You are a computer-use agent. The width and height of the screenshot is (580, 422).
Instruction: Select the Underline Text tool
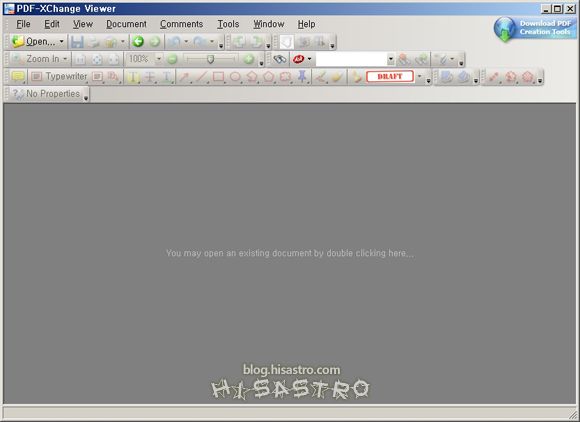[x=166, y=77]
